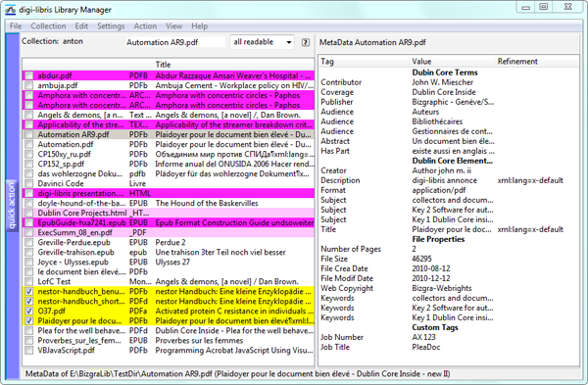Open the Edit menu
The width and height of the screenshot is (588, 385).
(81, 25)
